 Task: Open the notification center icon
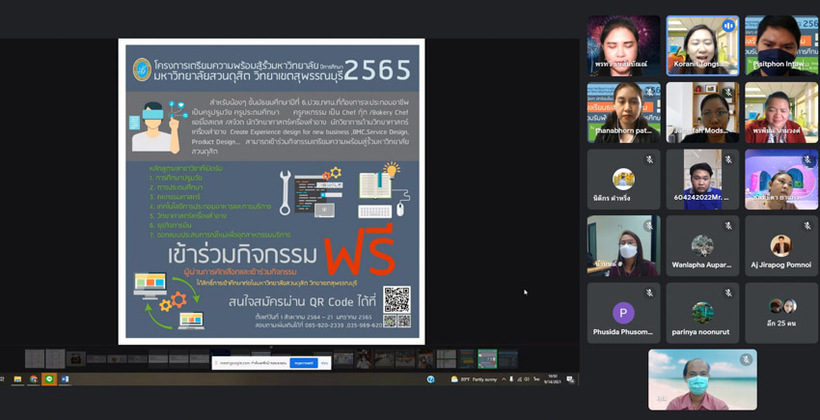pos(570,380)
